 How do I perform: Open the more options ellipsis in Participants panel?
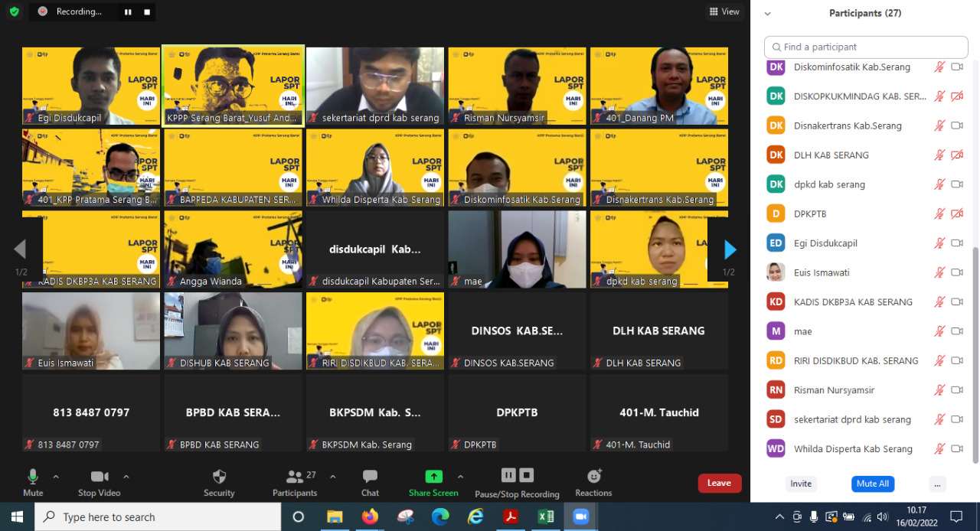936,484
